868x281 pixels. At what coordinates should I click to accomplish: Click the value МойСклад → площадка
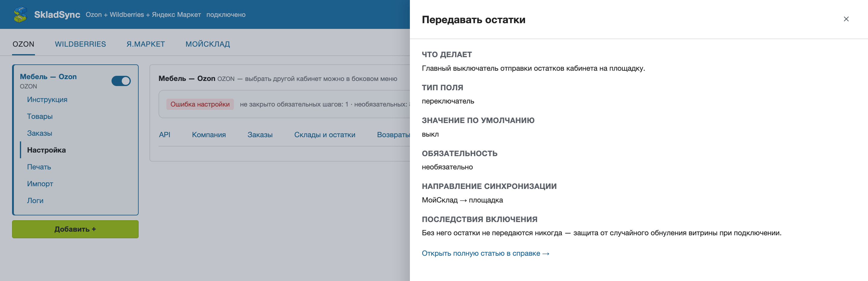462,200
